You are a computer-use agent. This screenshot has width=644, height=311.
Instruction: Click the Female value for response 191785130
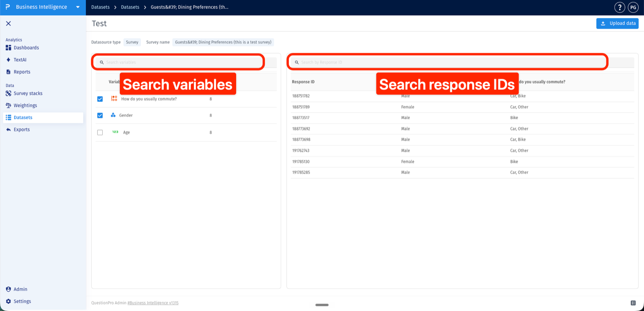[x=408, y=162]
